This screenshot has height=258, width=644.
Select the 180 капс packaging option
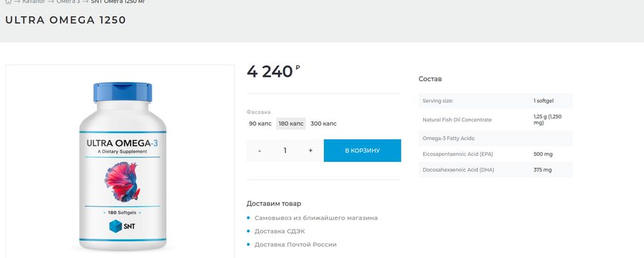click(291, 123)
